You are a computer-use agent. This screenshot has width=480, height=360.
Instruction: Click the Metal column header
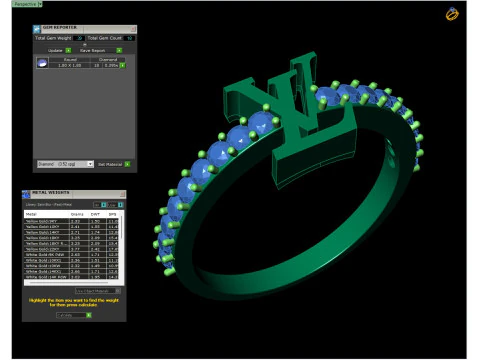pos(47,214)
